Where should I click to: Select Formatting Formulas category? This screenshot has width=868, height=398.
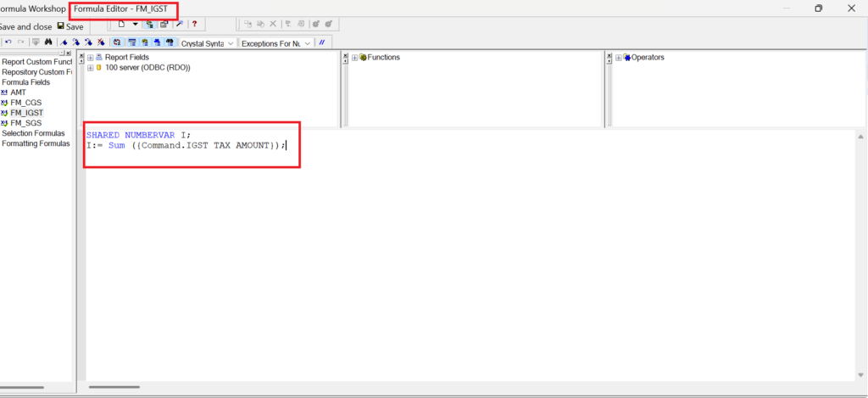click(36, 143)
